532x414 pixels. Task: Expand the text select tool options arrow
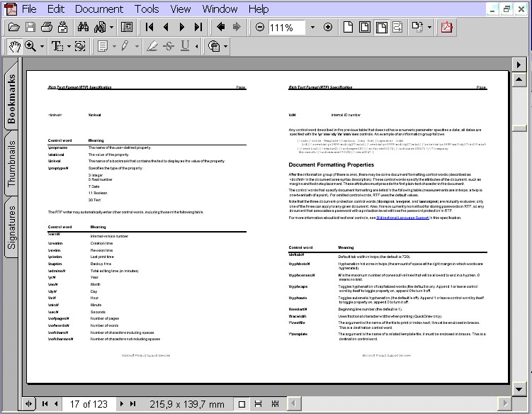(67, 46)
